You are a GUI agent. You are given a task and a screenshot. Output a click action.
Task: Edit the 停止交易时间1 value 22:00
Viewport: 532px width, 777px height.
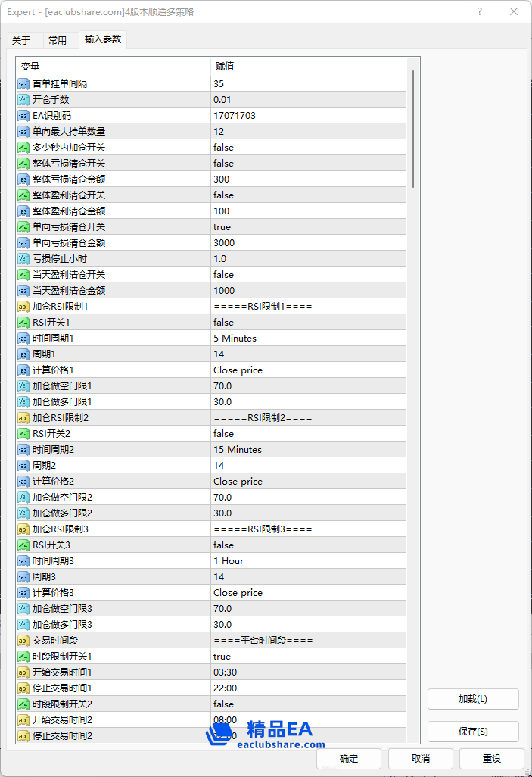(x=308, y=688)
